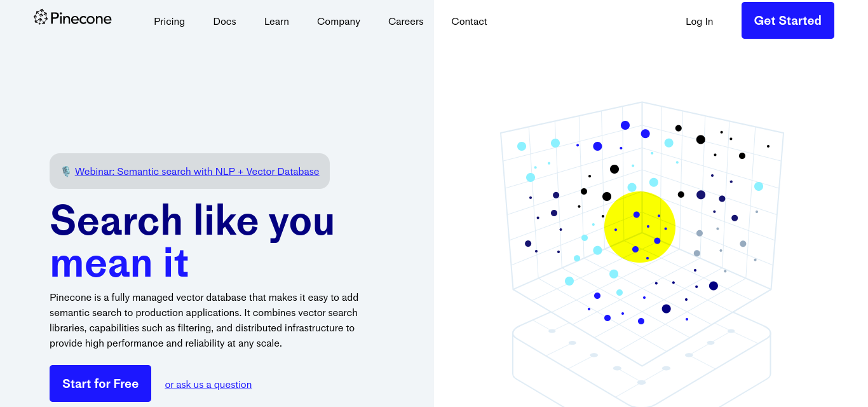Viewport: 868px width, 407px height.
Task: Follow the 'or ask us a question' link
Action: [x=208, y=385]
